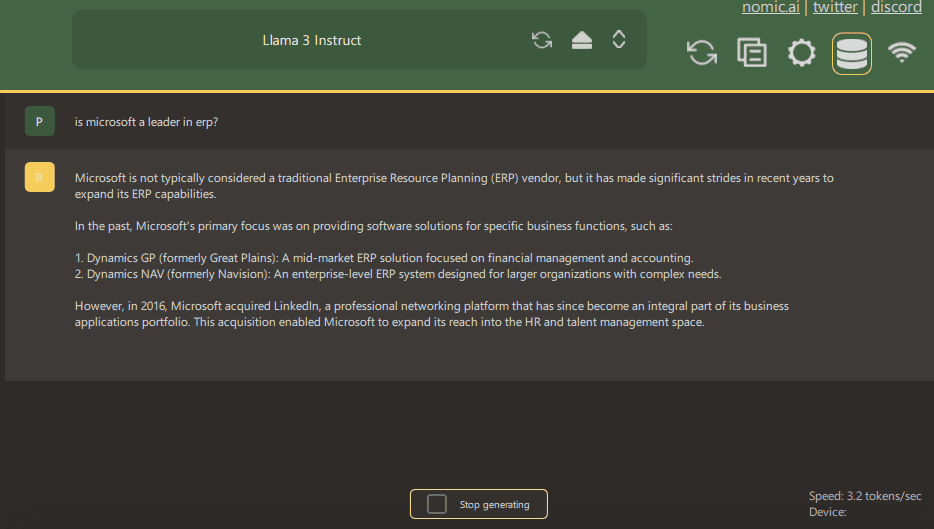Reset the conversation with the large refresh icon
The height and width of the screenshot is (529, 934).
tap(702, 52)
